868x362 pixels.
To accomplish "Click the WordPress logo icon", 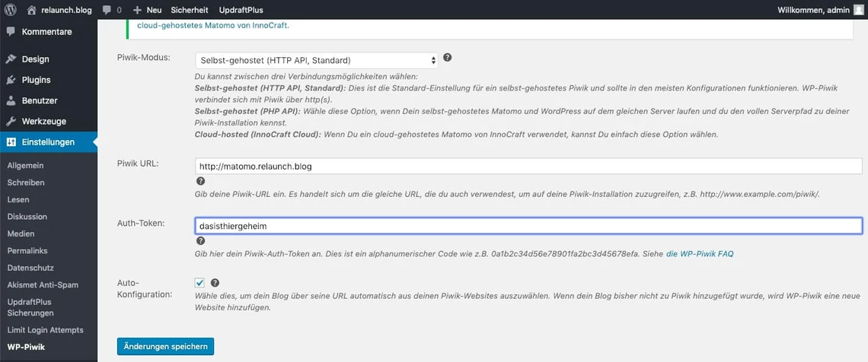I will (x=10, y=10).
